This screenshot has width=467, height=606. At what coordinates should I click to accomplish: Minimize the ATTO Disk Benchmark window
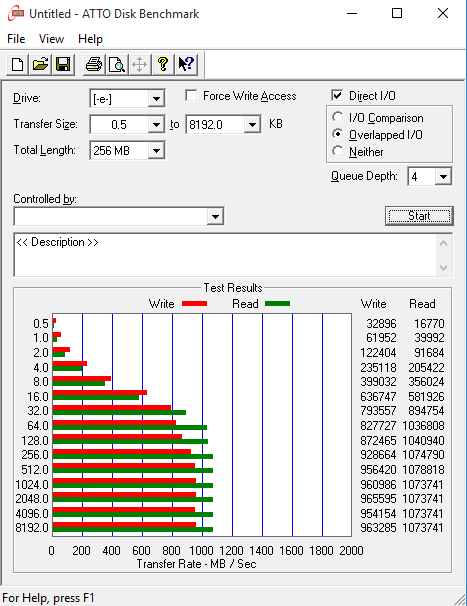pos(352,14)
